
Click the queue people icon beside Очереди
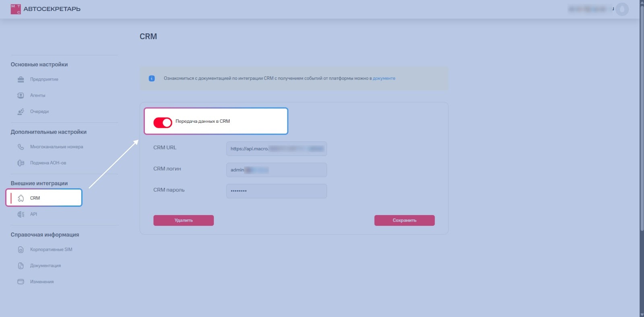click(21, 111)
